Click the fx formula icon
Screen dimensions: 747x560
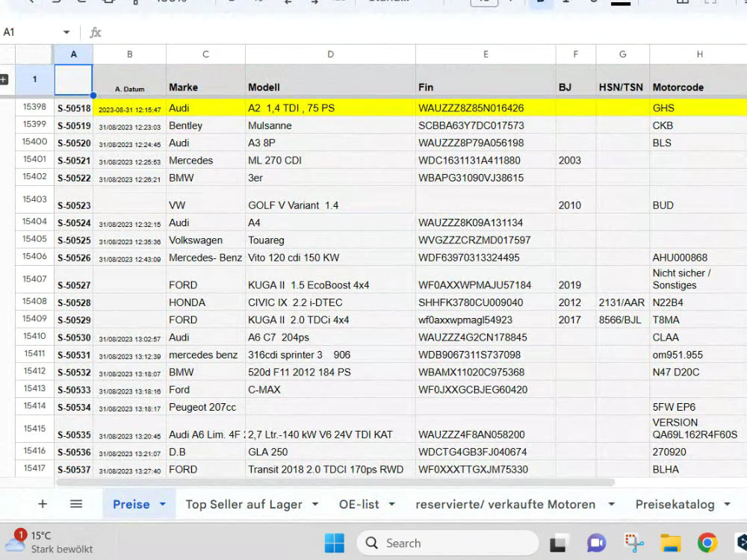(x=96, y=32)
